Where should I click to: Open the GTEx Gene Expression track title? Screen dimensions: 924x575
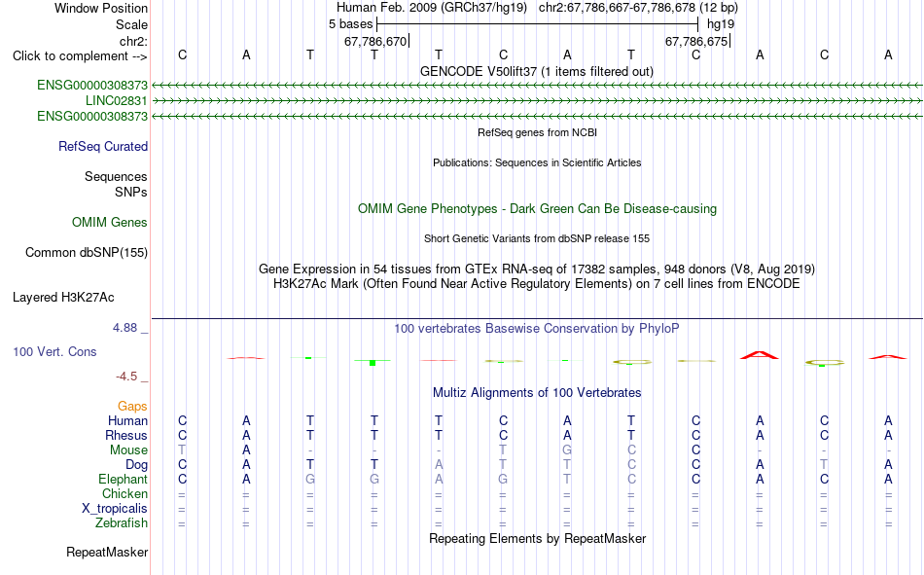pos(537,269)
